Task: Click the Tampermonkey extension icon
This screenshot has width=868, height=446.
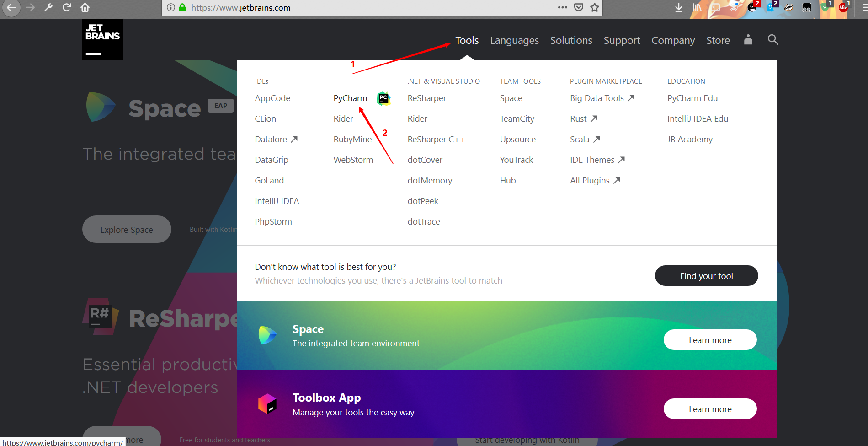Action: [x=807, y=7]
